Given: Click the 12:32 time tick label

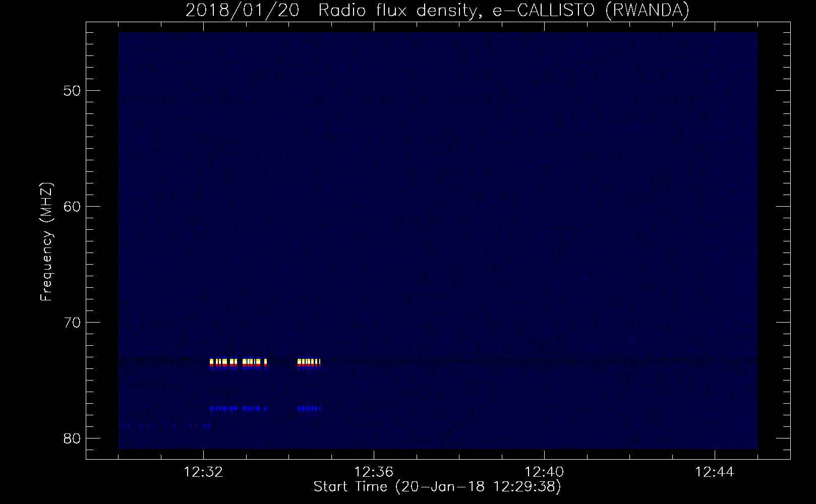Looking at the screenshot, I should pos(203,473).
